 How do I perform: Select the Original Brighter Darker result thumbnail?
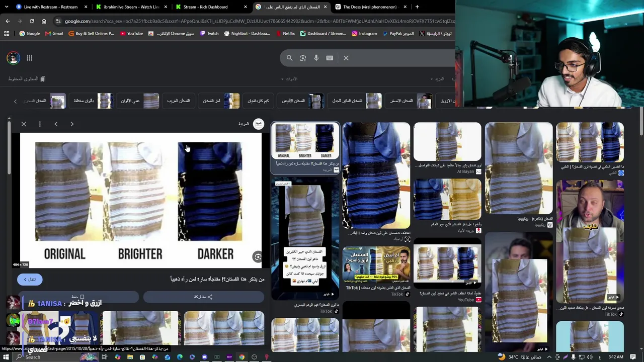305,141
